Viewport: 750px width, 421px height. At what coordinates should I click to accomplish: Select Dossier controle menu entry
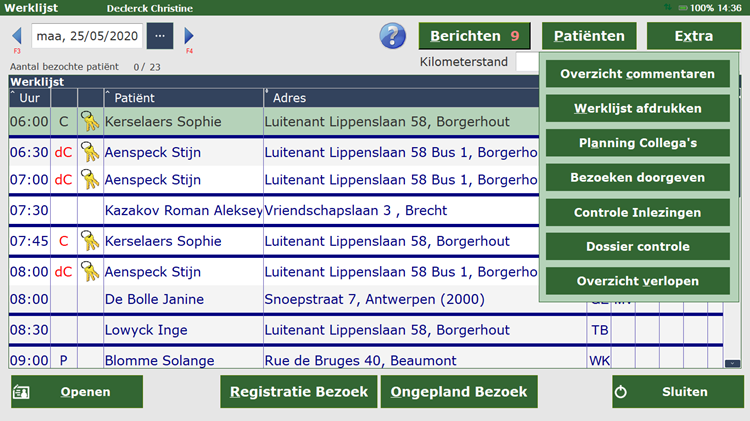pyautogui.click(x=637, y=246)
